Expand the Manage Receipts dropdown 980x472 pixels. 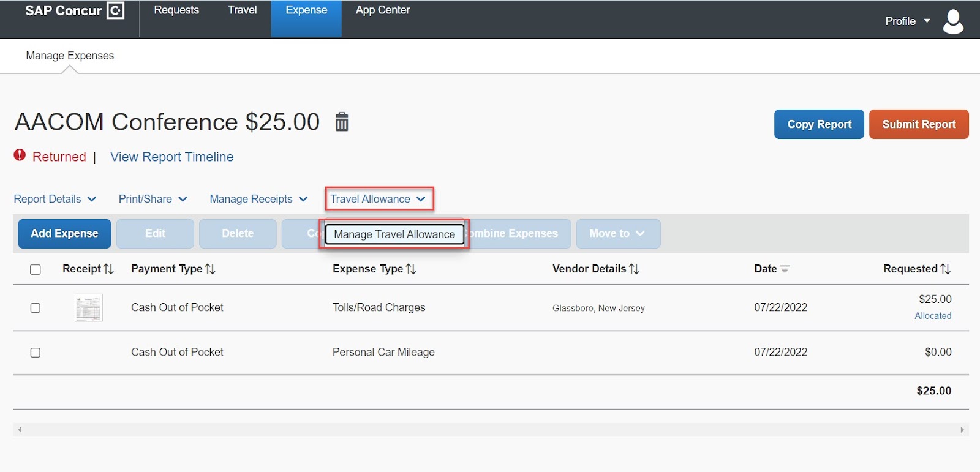tap(258, 199)
